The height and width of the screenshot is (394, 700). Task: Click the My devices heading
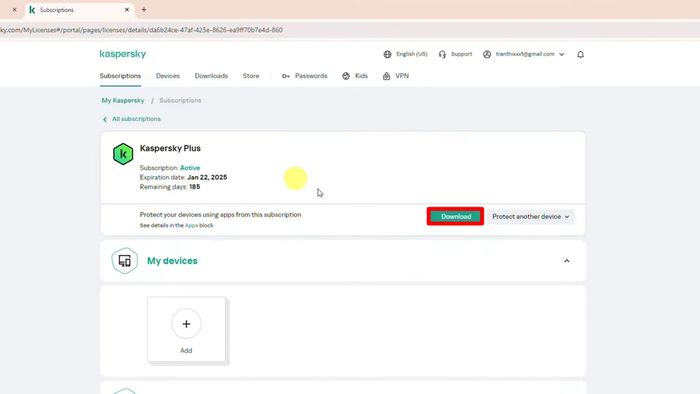click(x=172, y=261)
